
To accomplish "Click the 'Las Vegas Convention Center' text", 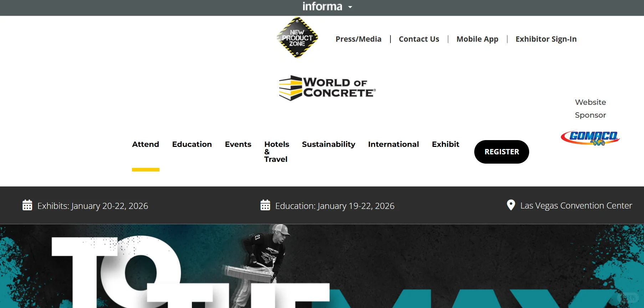I will pos(576,206).
